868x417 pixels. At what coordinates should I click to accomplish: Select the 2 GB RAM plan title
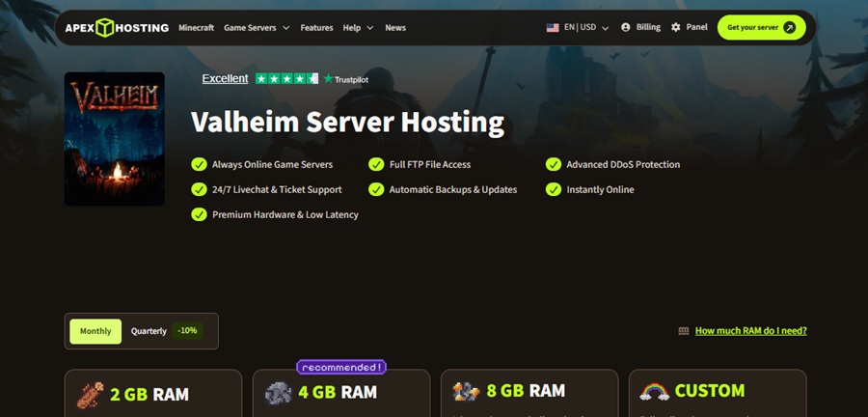pyautogui.click(x=149, y=394)
